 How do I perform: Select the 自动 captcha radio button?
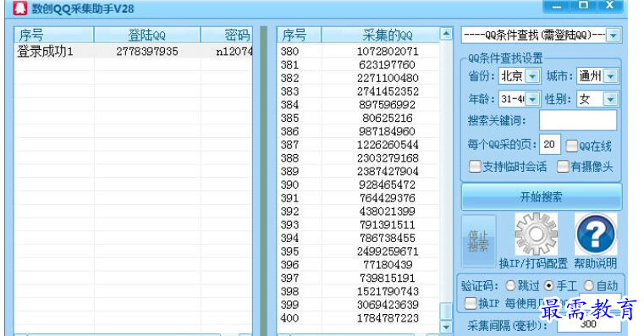pos(588,285)
